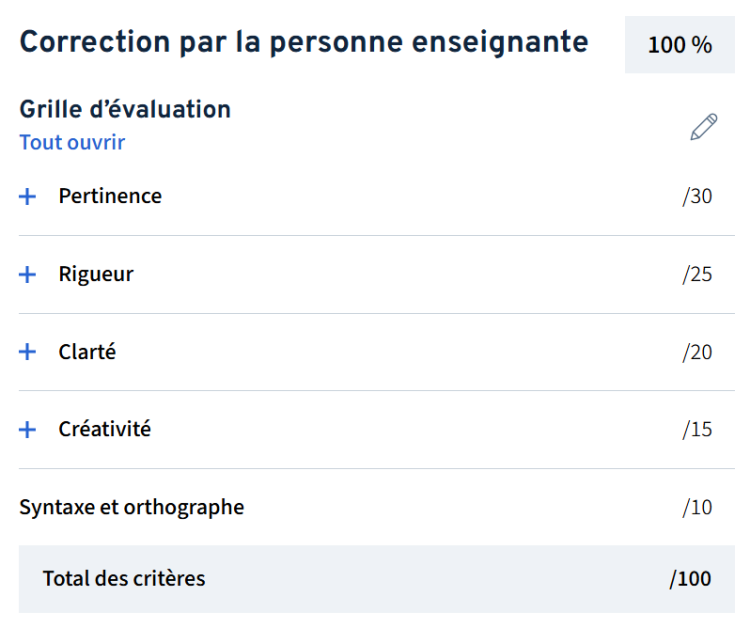This screenshot has width=750, height=628.
Task: Select the Clarté row label
Action: click(87, 352)
